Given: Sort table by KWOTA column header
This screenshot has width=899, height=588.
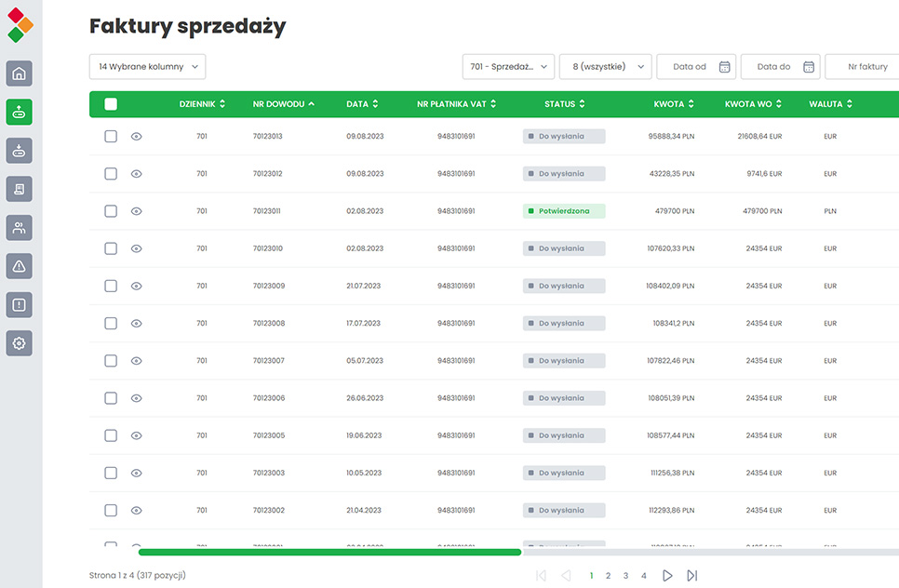Looking at the screenshot, I should pyautogui.click(x=675, y=104).
